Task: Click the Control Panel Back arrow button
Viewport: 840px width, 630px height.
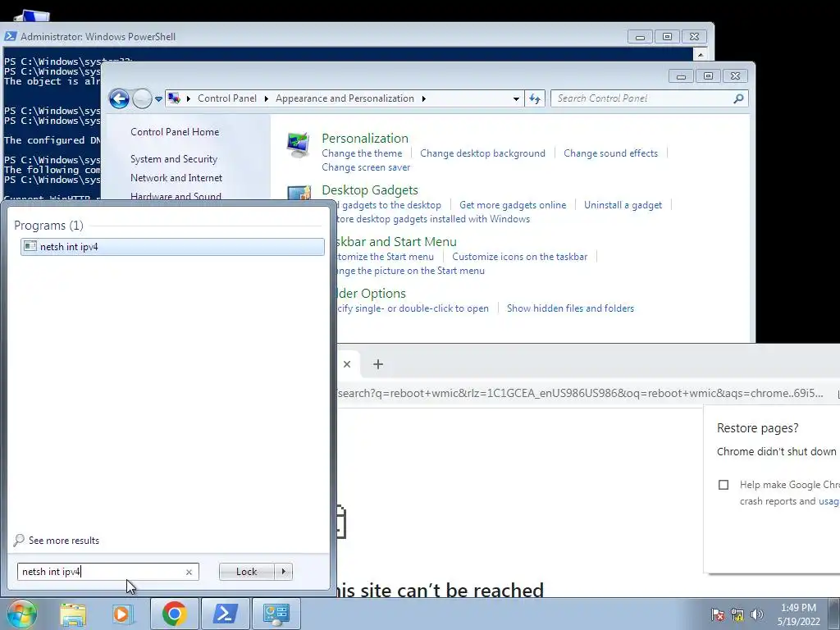Action: click(x=119, y=98)
